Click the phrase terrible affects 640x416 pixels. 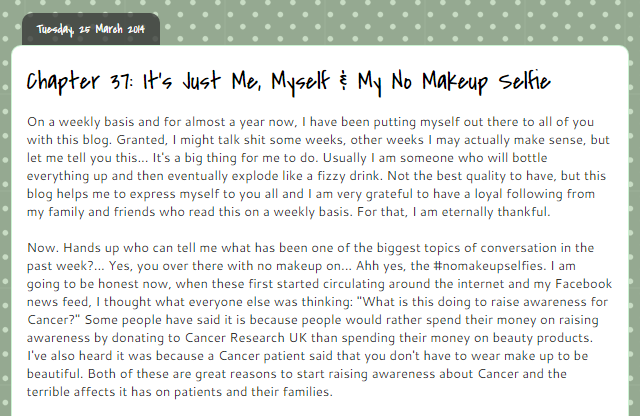coord(71,392)
